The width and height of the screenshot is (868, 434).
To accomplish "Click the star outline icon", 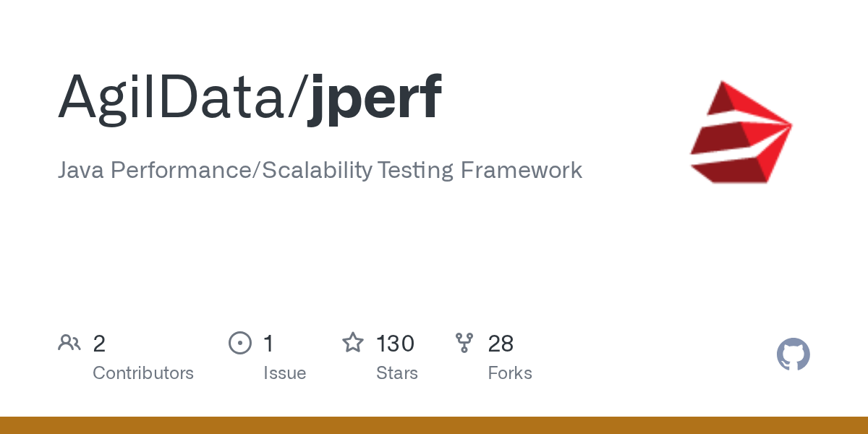I will (353, 343).
